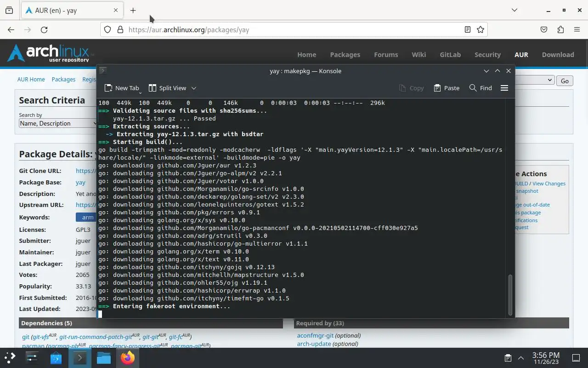This screenshot has height=368, width=588.
Task: Open the aconfmgr-git required-by link
Action: (315, 335)
